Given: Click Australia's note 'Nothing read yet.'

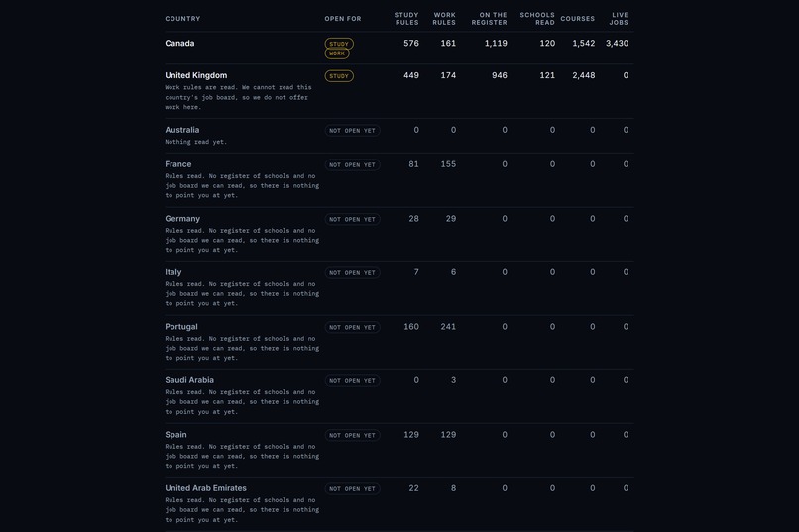Looking at the screenshot, I should click(x=195, y=142).
